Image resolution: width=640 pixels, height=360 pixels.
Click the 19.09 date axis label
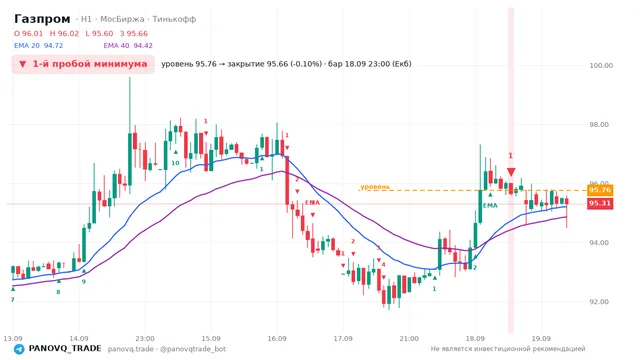pyautogui.click(x=541, y=338)
